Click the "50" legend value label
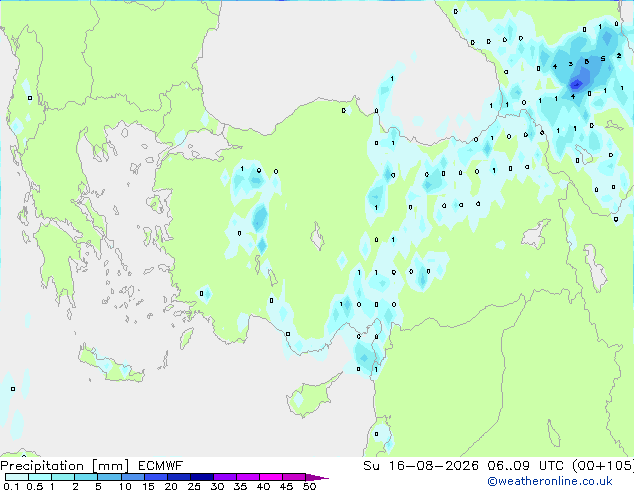This screenshot has height=490, width=634. tap(309, 486)
